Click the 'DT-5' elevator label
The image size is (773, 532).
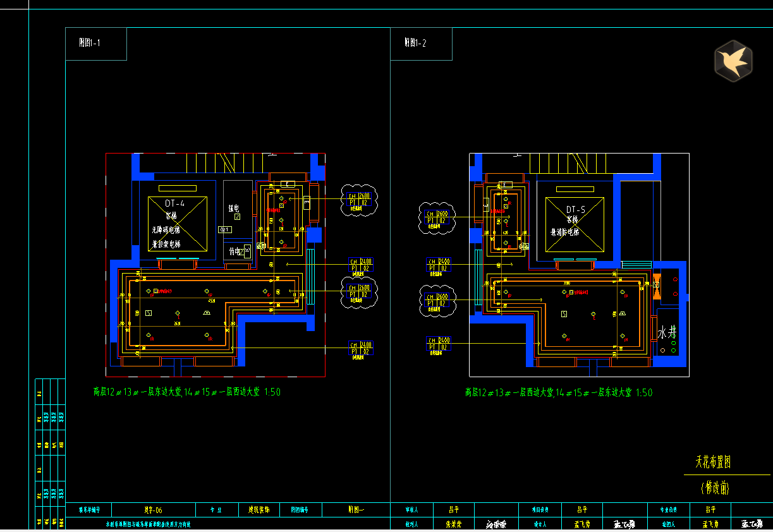point(576,209)
